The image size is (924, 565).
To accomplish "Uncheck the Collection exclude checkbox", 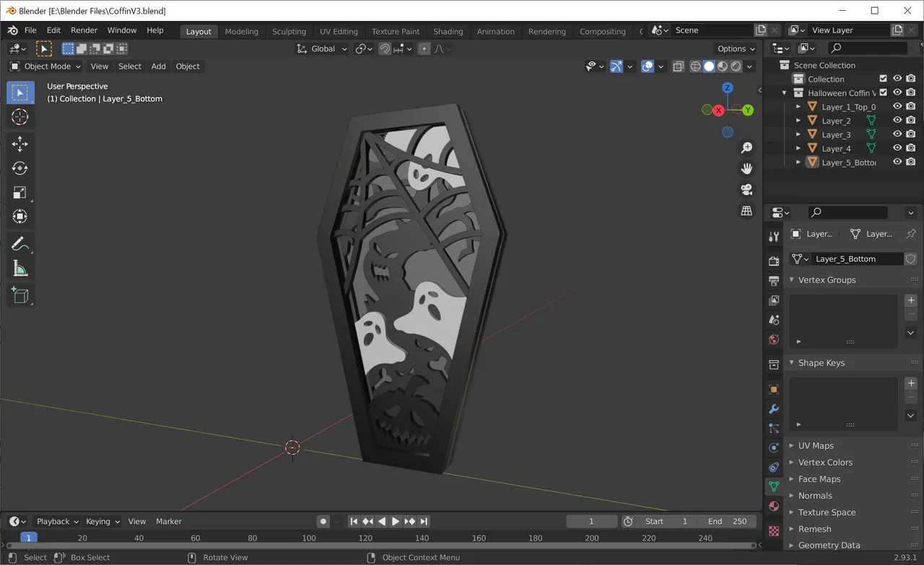I will click(x=883, y=79).
